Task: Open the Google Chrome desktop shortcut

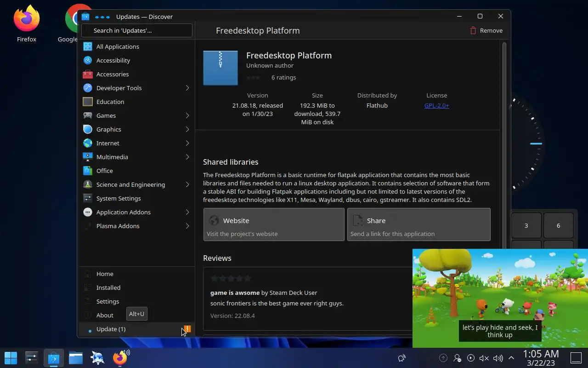Action: 71,24
